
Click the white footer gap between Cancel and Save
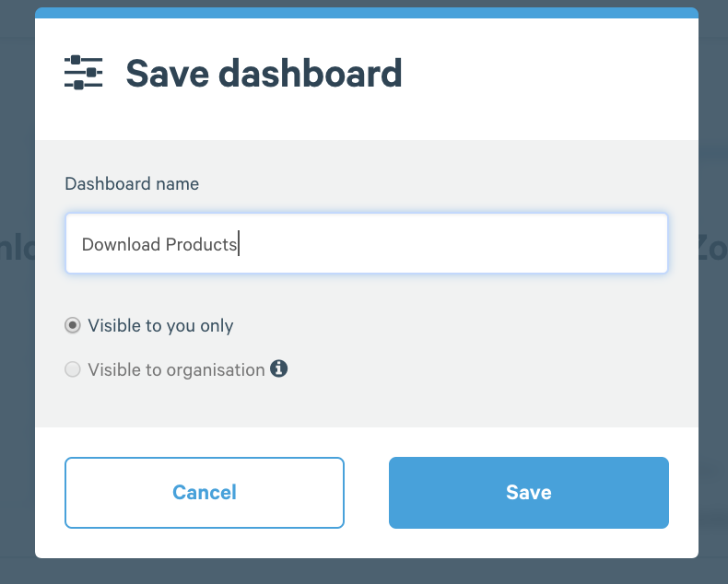(367, 493)
